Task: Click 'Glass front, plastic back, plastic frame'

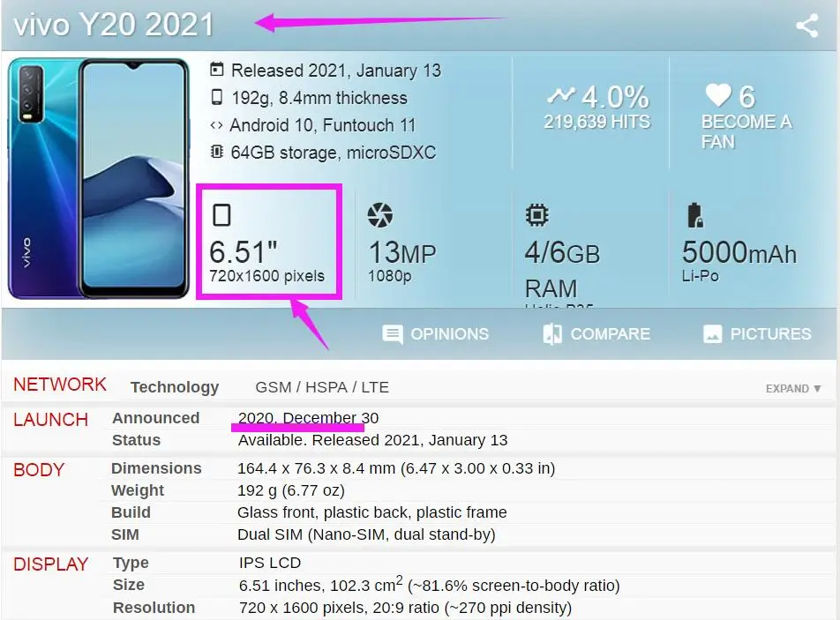Action: 371,512
